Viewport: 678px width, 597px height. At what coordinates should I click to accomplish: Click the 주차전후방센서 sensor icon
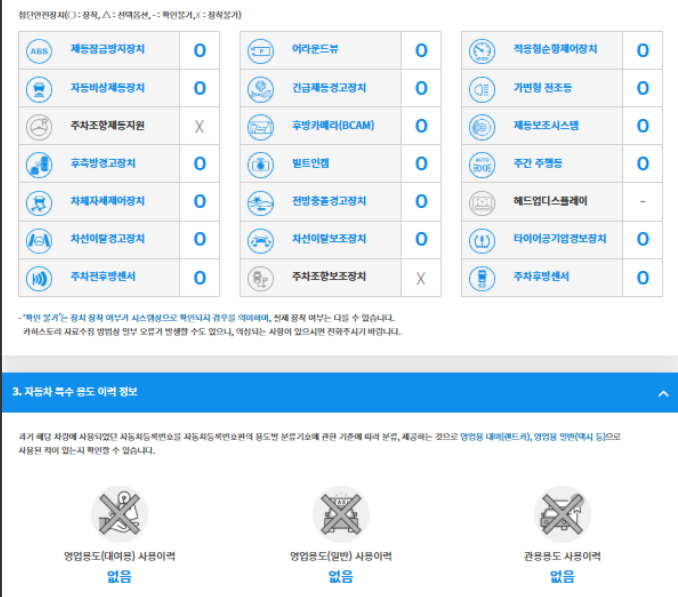click(x=39, y=278)
